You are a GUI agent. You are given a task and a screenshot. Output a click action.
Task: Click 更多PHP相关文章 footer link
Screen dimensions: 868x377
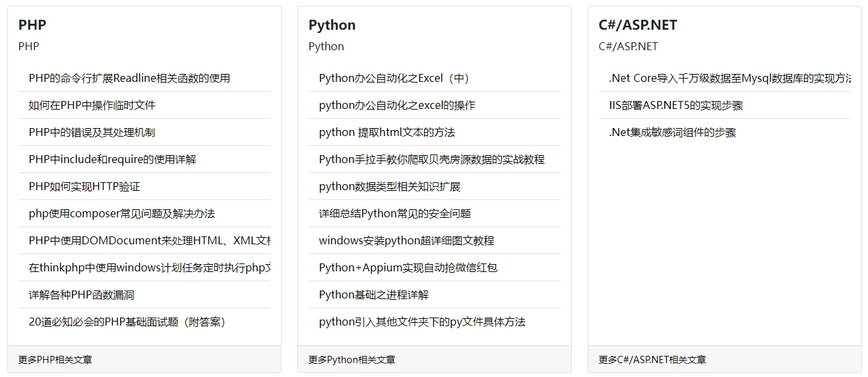pos(55,360)
